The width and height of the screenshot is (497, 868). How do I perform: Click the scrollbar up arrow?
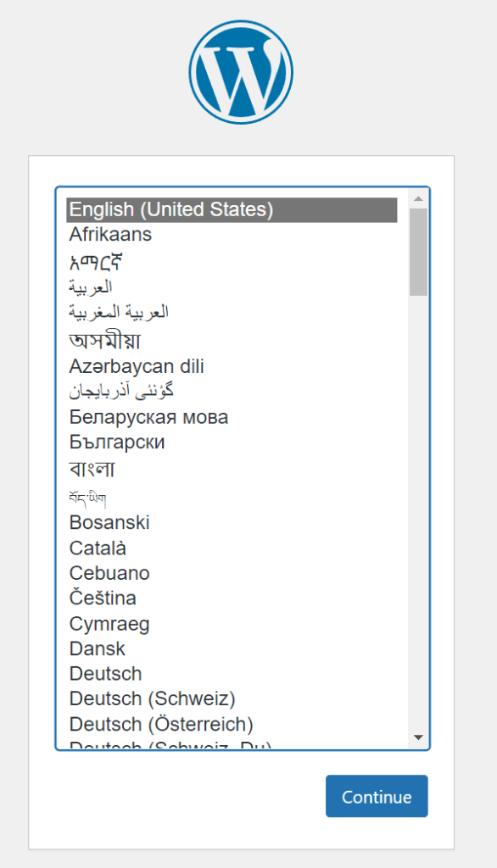click(417, 199)
